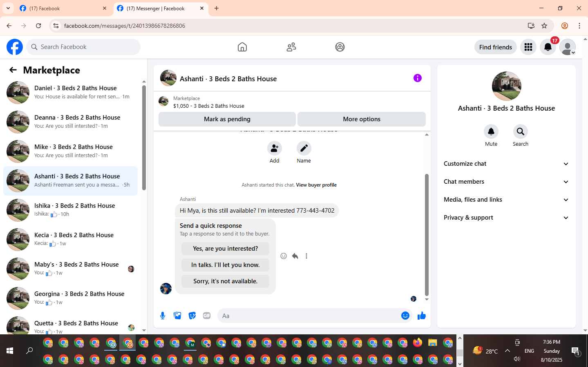
Task: Open Chrome three-dot menu
Action: 579,26
